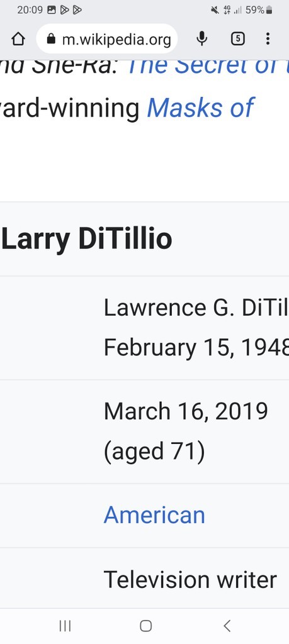Open the tab switcher showing 5 tabs
289x644 pixels.
click(237, 39)
